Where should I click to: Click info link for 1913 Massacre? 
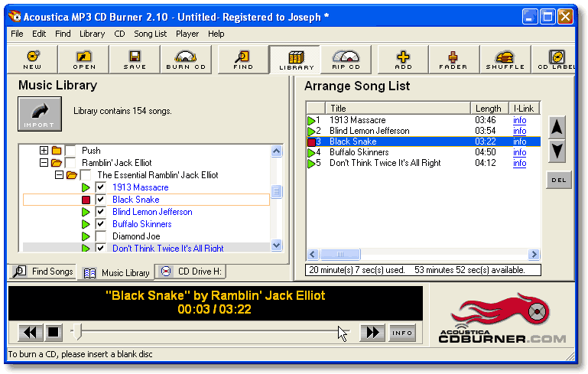(x=519, y=120)
